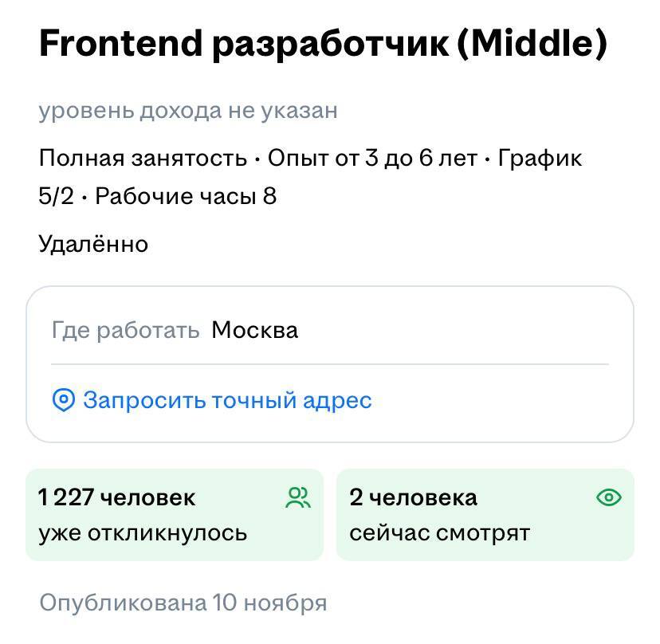Click the Где работать label
Image resolution: width=660 pixels, height=644 pixels.
(125, 330)
